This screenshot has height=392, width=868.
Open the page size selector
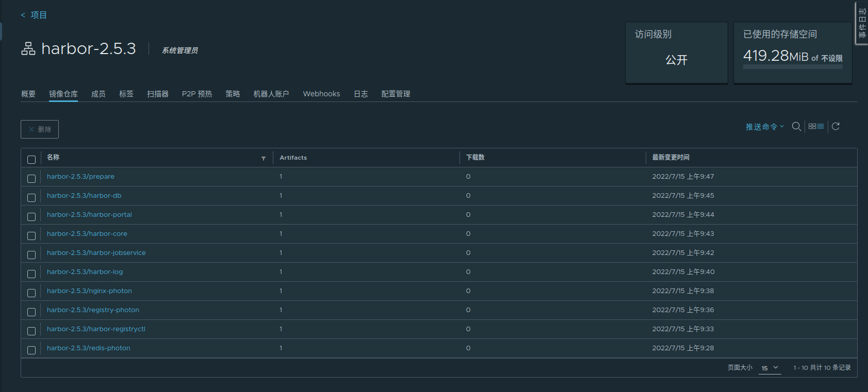pyautogui.click(x=769, y=368)
